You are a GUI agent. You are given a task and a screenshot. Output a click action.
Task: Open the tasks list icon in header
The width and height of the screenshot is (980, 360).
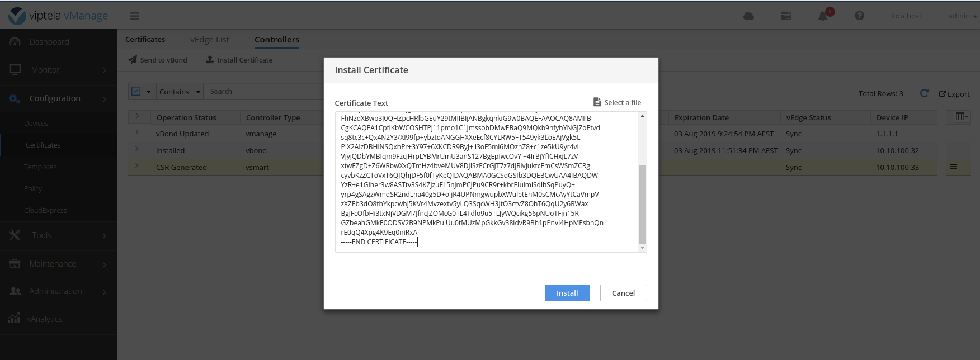(x=786, y=16)
